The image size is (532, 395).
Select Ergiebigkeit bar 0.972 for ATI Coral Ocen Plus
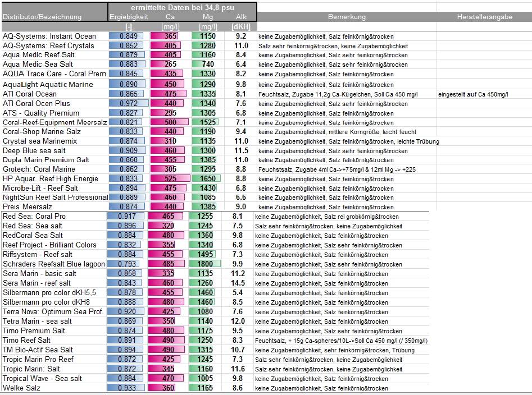(128, 103)
